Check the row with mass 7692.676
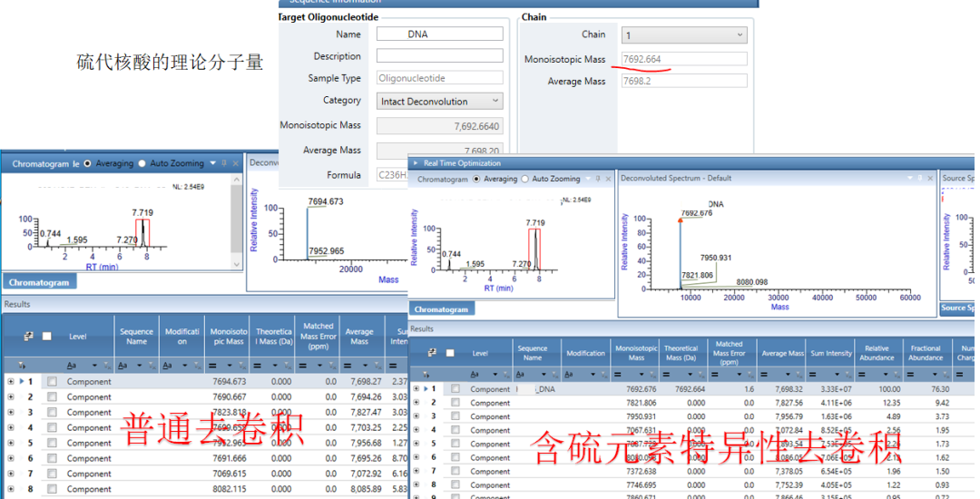The image size is (980, 499). (x=456, y=389)
